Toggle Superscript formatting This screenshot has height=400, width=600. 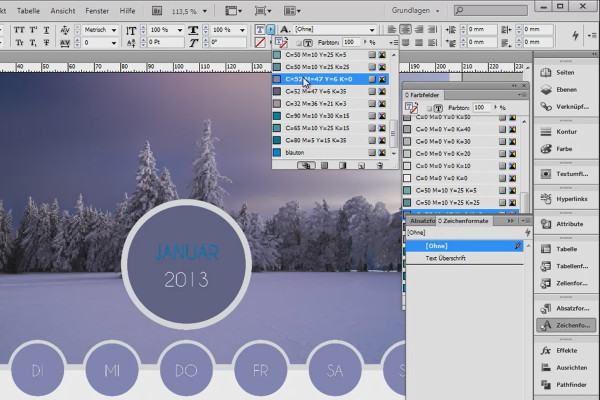coord(33,30)
